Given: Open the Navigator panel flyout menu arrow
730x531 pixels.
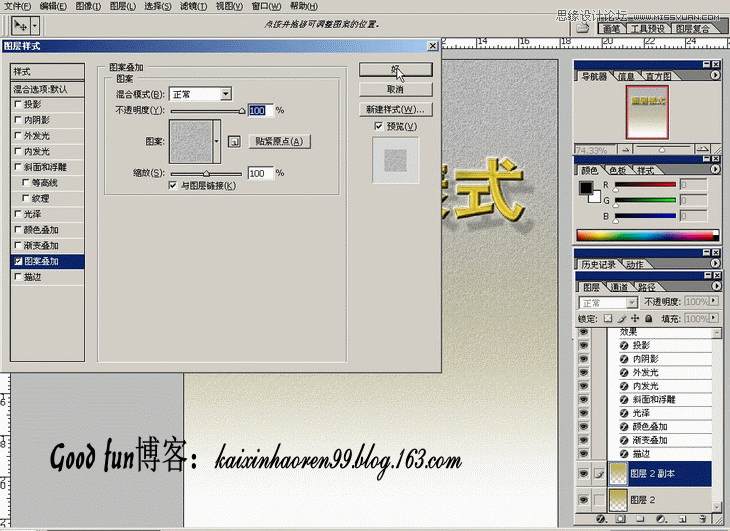Looking at the screenshot, I should point(715,75).
